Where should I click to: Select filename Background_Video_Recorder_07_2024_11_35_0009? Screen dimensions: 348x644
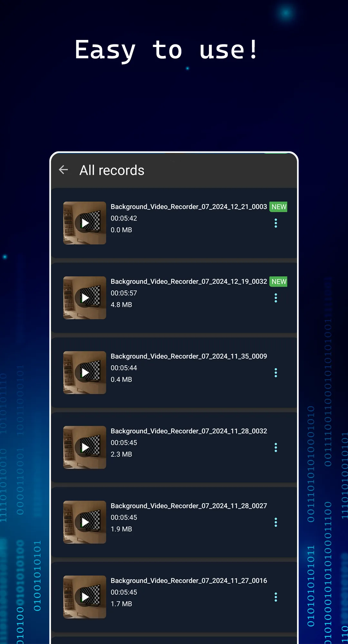189,356
